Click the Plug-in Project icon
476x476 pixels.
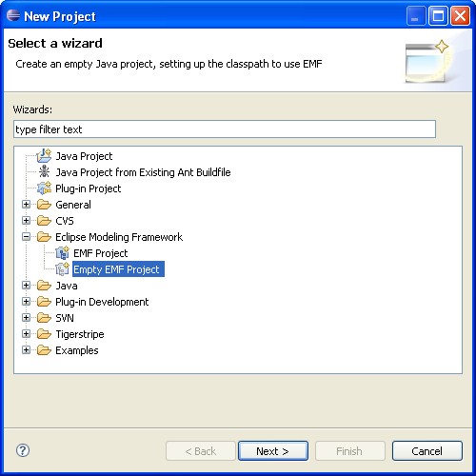[44, 188]
